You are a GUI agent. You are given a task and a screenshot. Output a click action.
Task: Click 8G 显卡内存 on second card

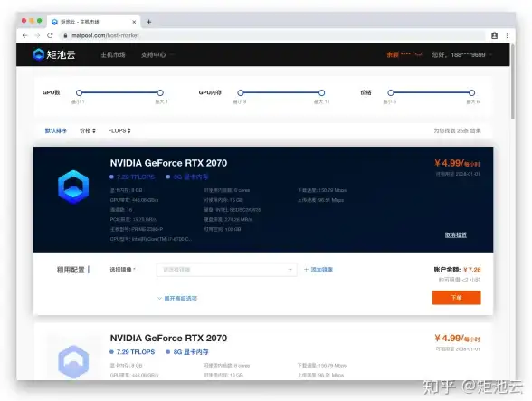[187, 352]
